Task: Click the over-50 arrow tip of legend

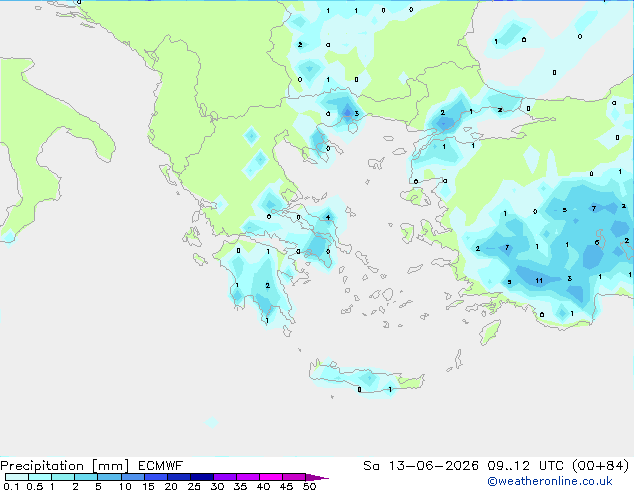Action: (x=317, y=477)
